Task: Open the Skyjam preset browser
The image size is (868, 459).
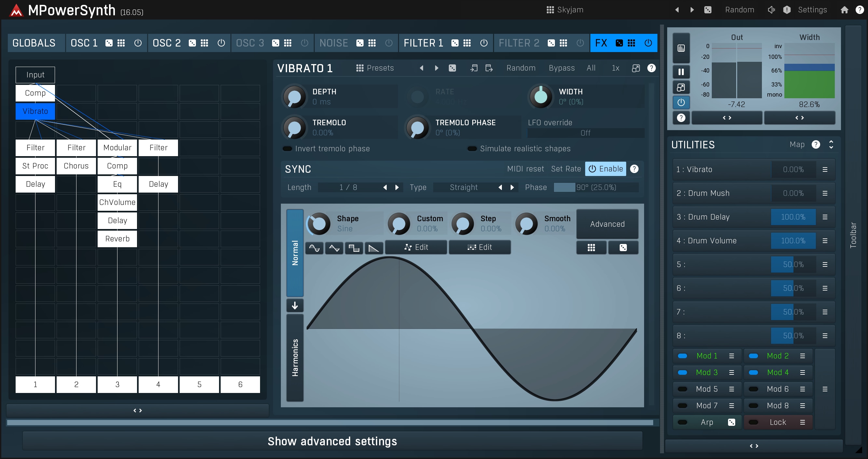Action: pyautogui.click(x=565, y=10)
